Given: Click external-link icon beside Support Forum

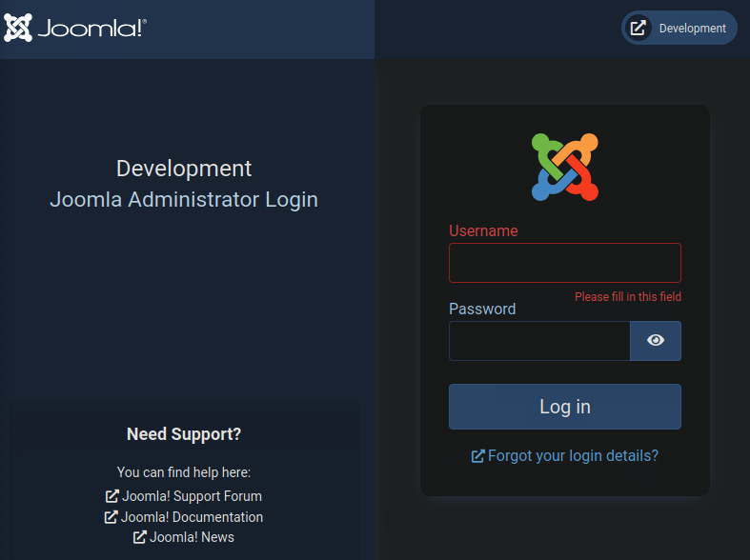Looking at the screenshot, I should point(111,496).
